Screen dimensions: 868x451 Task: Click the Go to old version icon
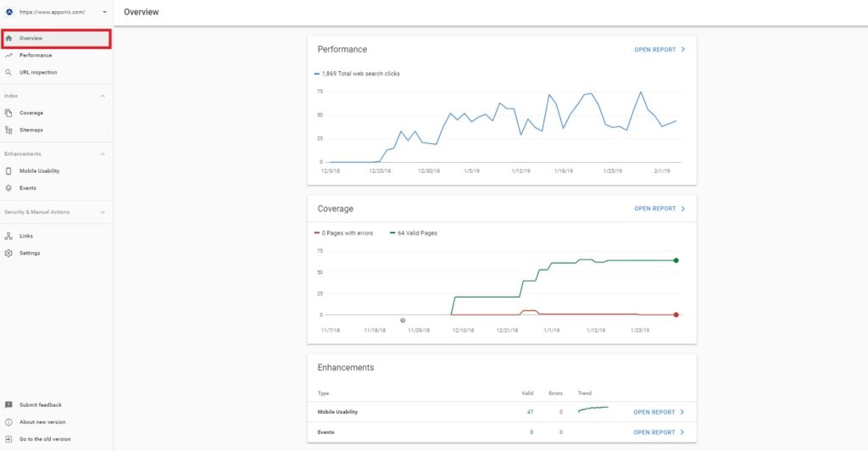(8, 439)
